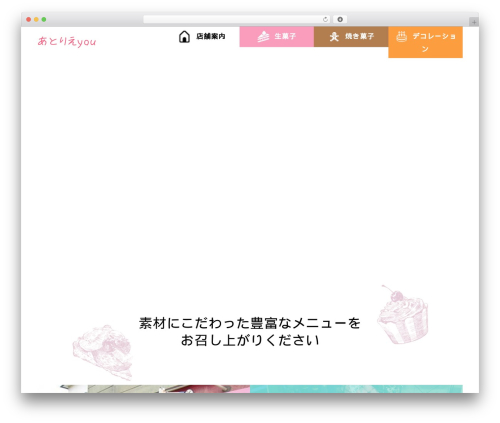The image size is (500, 423).
Task: Open the 生菓子 menu tab
Action: (277, 37)
